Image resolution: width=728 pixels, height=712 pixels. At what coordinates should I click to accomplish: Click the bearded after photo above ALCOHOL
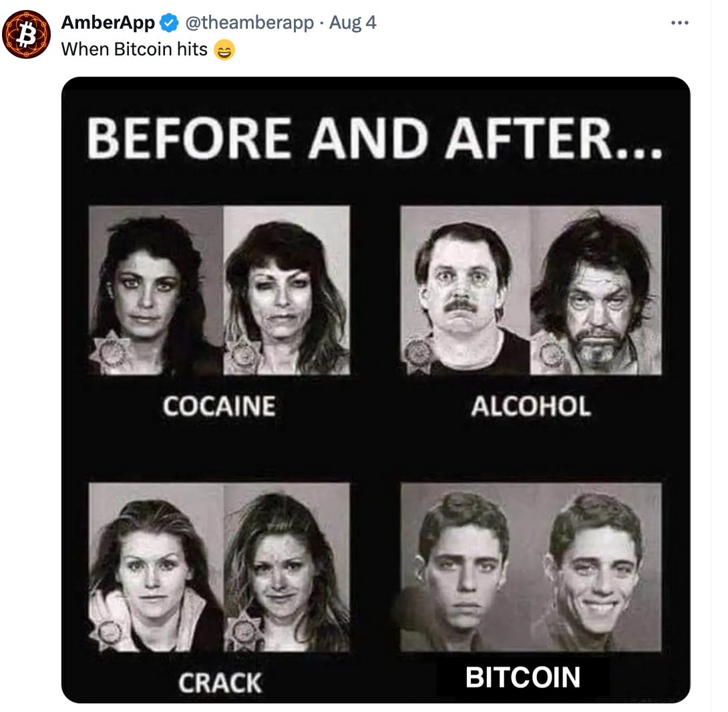coord(596,291)
